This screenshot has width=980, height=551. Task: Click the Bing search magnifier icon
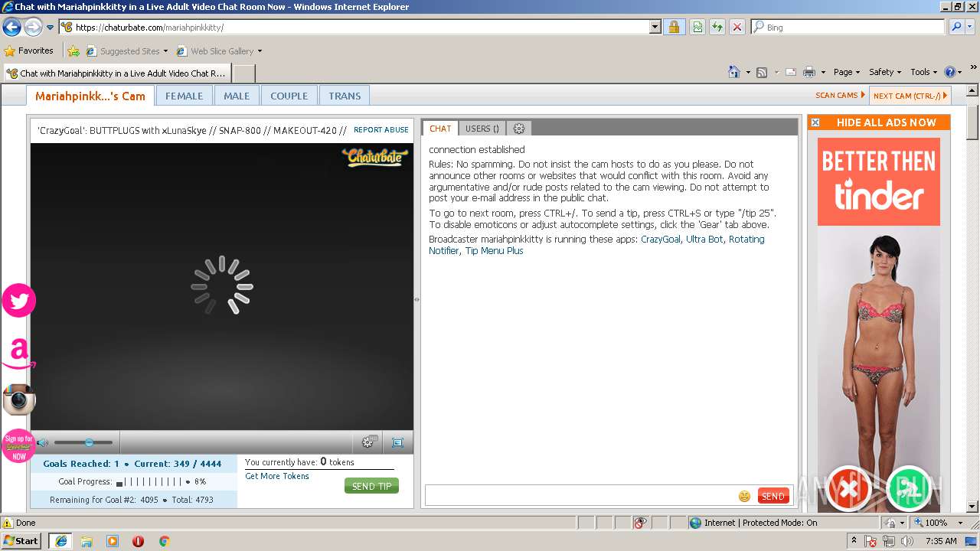956,27
